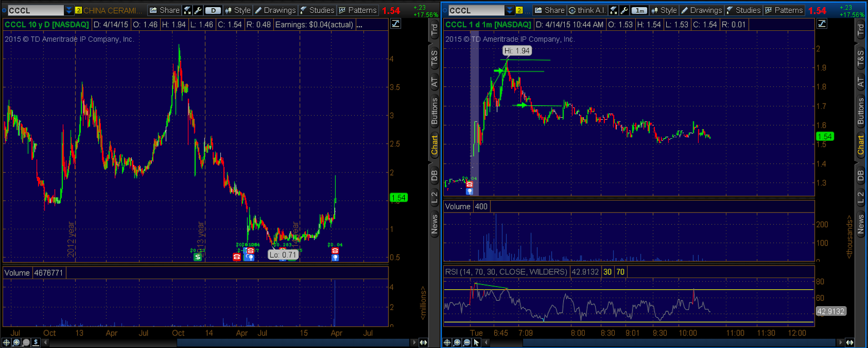Screen dimensions: 868x348
Task: Open Style menu in left chart
Action: [238, 10]
